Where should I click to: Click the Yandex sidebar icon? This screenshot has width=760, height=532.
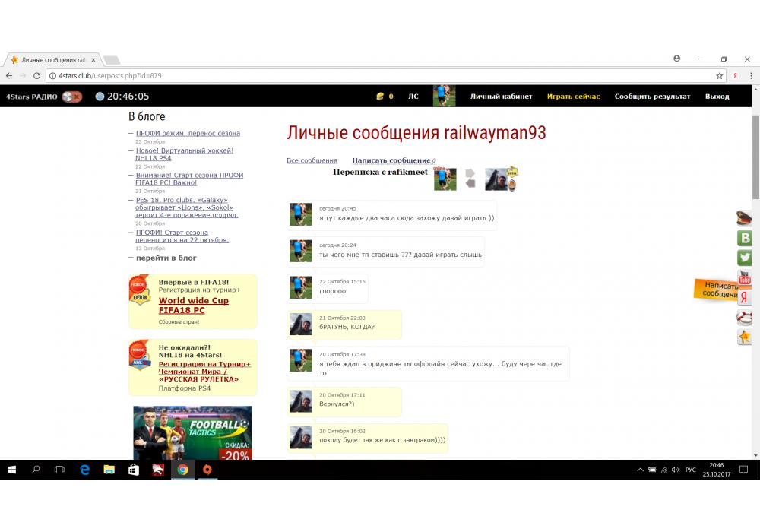tap(745, 297)
